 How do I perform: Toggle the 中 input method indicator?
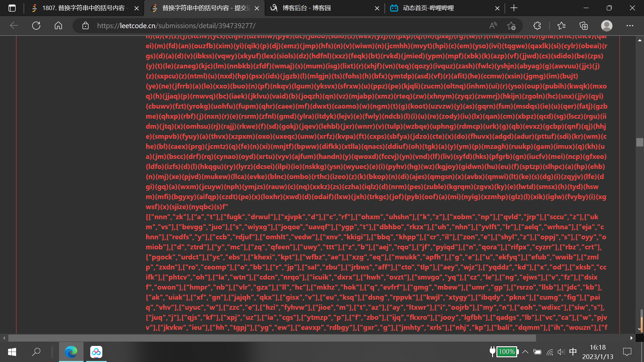[573, 352]
